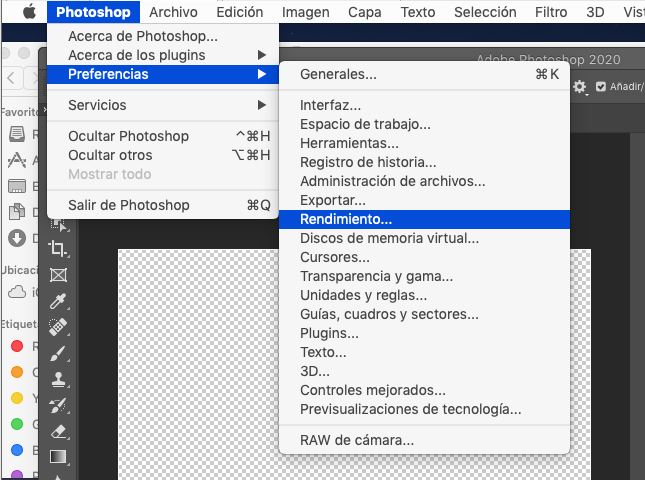Select the History Brush tool
Image resolution: width=645 pixels, height=480 pixels.
[x=57, y=405]
